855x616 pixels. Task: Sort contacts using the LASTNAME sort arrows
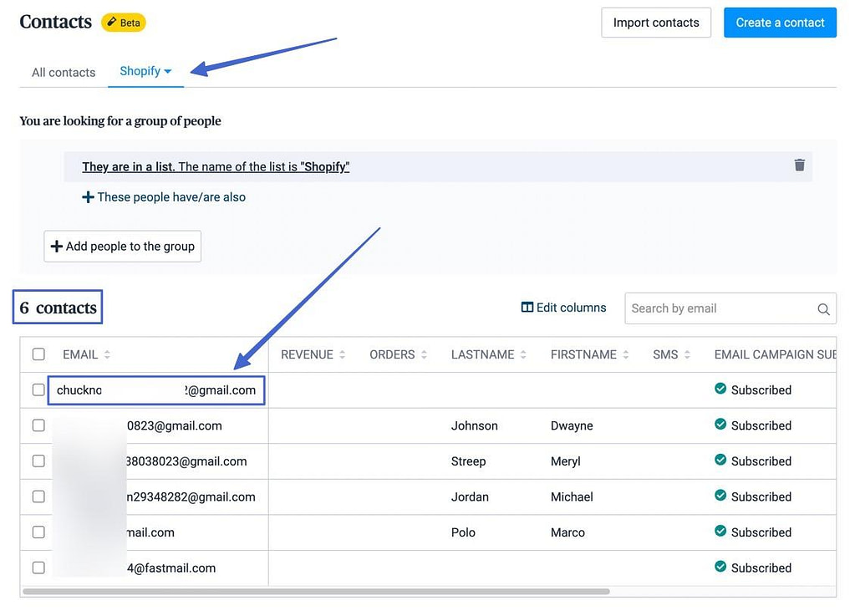point(522,354)
